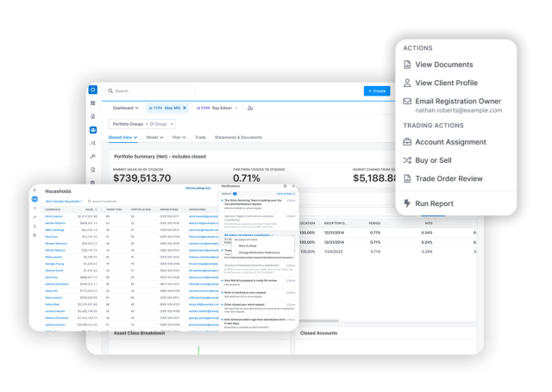Open 'Orion closed your work request' notification
The width and height of the screenshot is (552, 392).
tap(259, 308)
